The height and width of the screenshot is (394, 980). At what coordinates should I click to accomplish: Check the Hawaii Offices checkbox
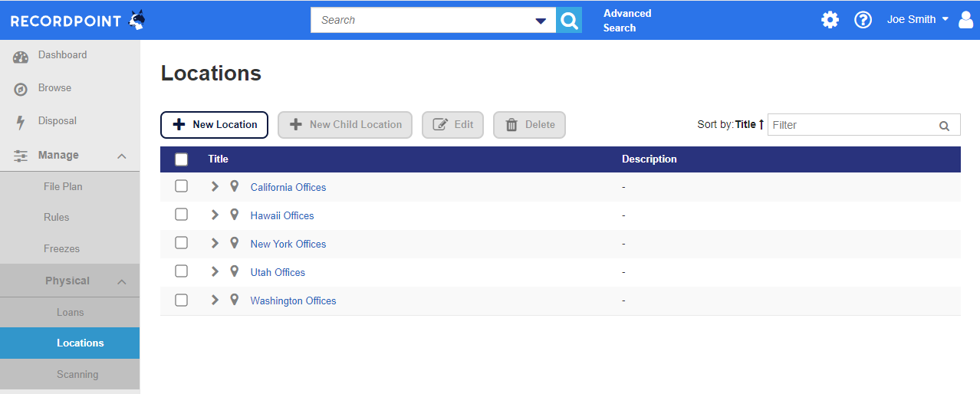181,215
